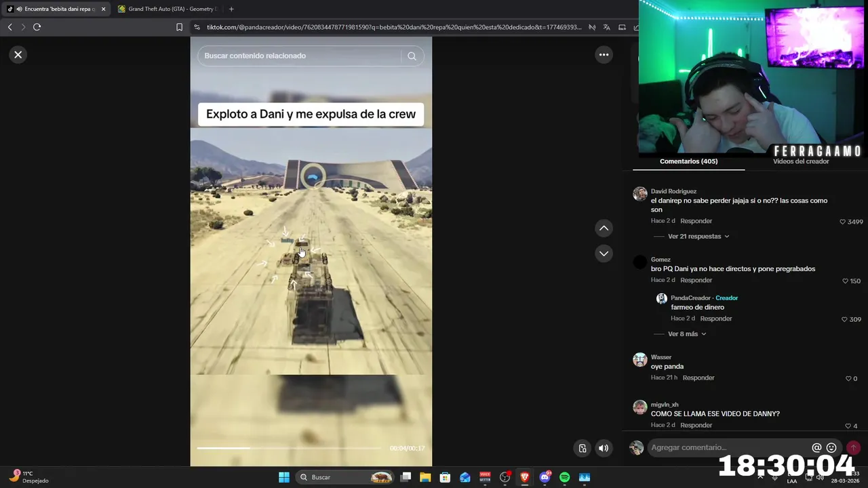Select the Grand Theft Auto Geometry tab
The height and width of the screenshot is (488, 868).
167,9
